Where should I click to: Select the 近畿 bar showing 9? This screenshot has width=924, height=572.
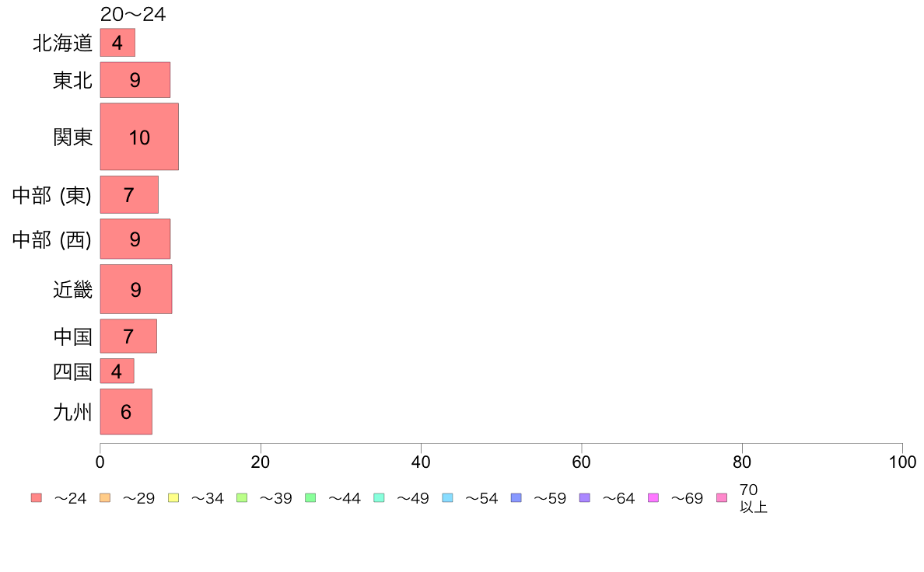point(136,289)
